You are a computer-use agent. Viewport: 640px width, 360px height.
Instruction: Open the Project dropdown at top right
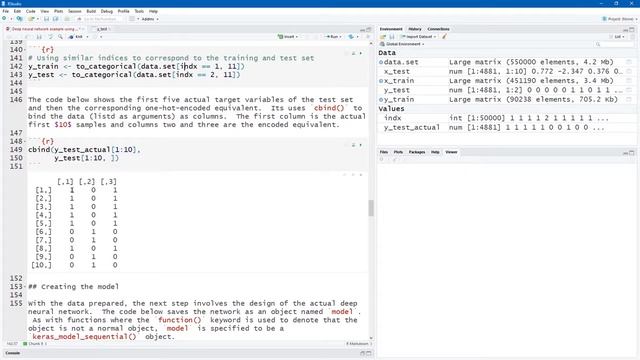point(620,19)
